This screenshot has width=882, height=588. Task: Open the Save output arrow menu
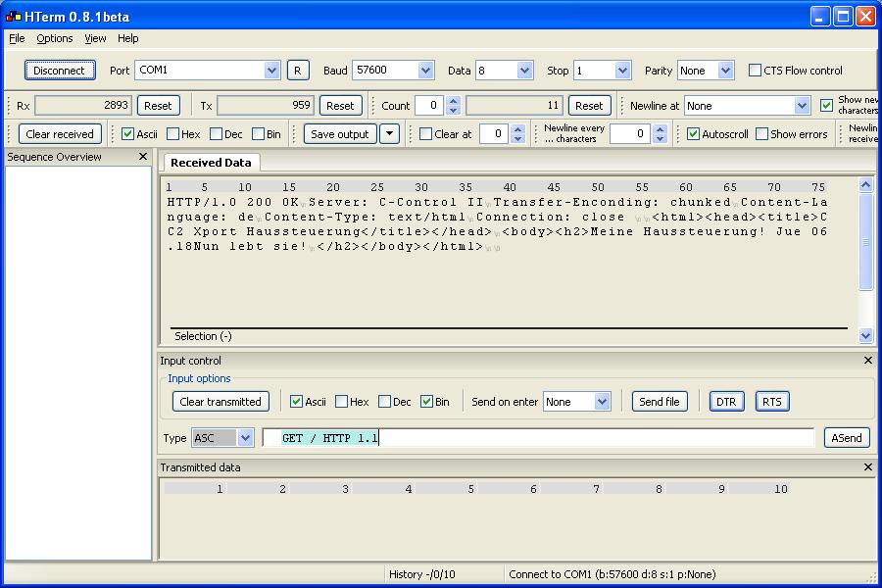pyautogui.click(x=389, y=134)
